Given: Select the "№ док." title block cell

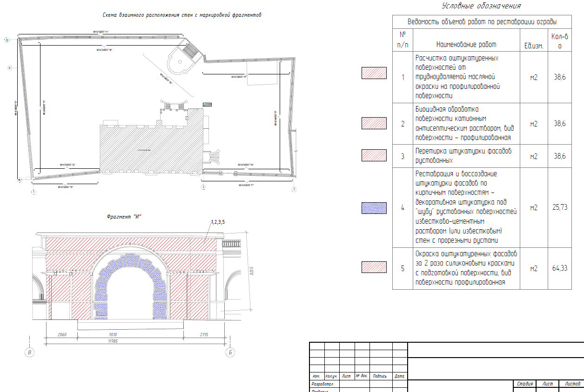Looking at the screenshot, I should [x=362, y=376].
